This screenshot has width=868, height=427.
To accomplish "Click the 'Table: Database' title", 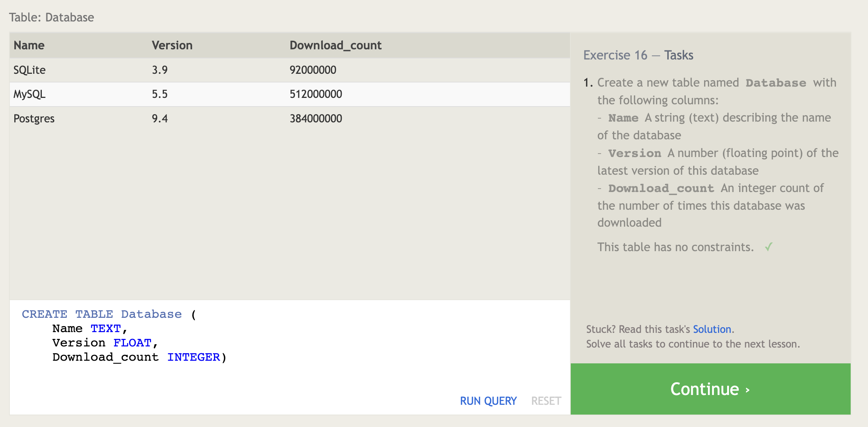I will [52, 17].
